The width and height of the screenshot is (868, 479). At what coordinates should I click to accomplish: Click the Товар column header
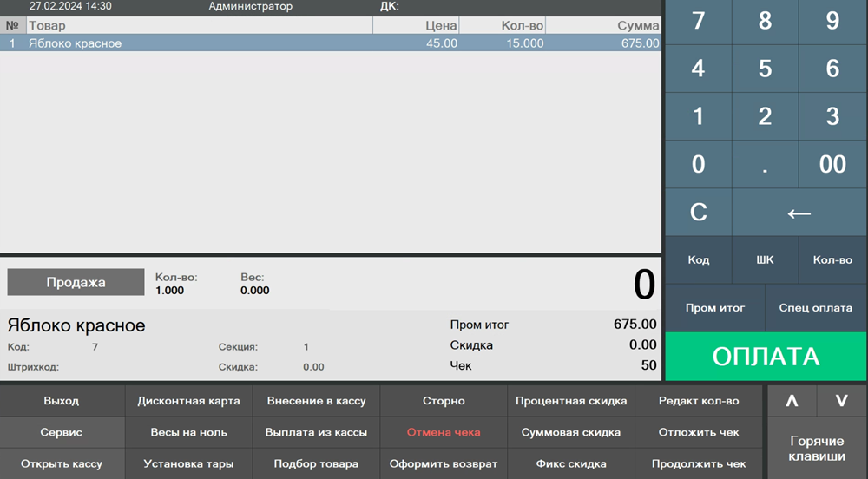point(200,25)
